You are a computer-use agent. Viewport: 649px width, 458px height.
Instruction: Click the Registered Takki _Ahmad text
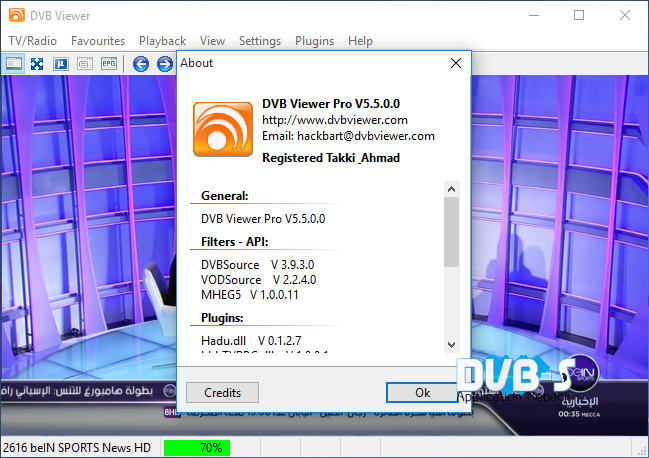point(331,158)
